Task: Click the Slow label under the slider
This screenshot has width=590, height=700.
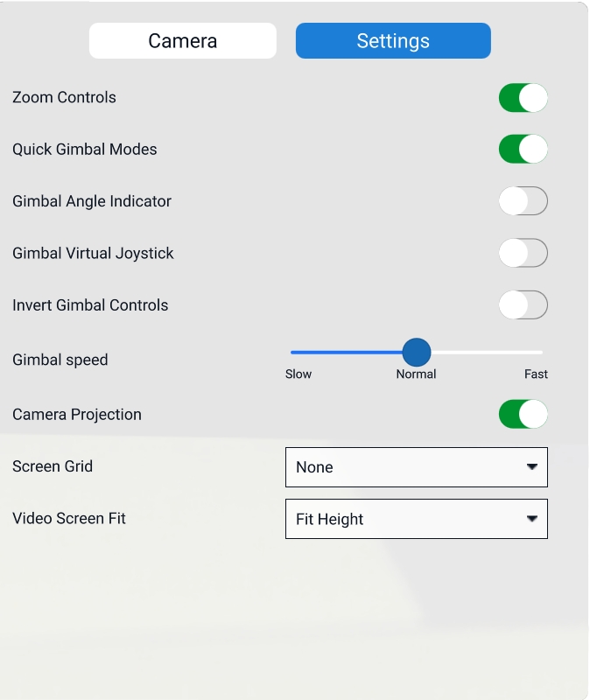Action: (299, 374)
